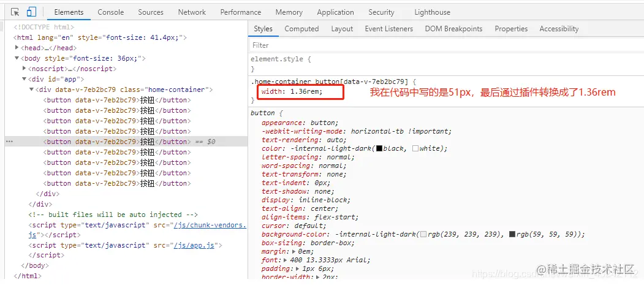Open the rgb(59, 59, 59) background swatch
Viewport: 644px width, 285px height.
(512, 235)
